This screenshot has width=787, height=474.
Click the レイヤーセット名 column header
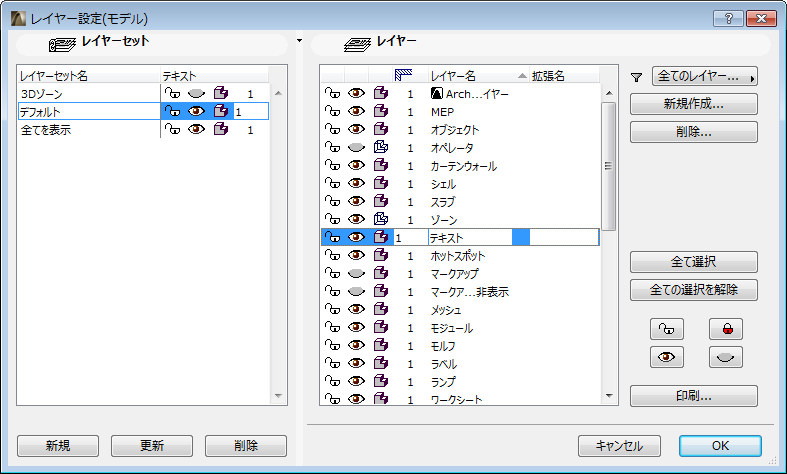(89, 76)
